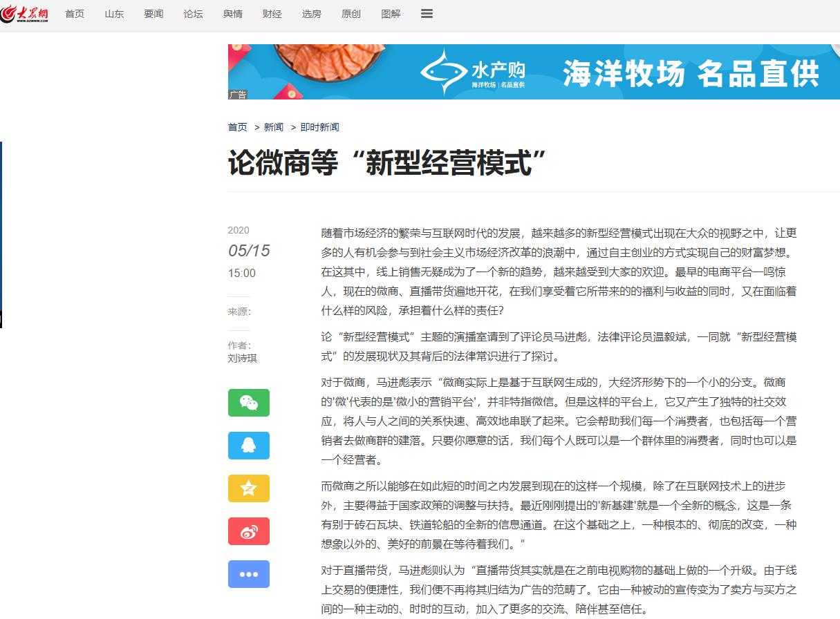The width and height of the screenshot is (840, 619).
Task: Open the 山东 section
Action: pyautogui.click(x=113, y=14)
